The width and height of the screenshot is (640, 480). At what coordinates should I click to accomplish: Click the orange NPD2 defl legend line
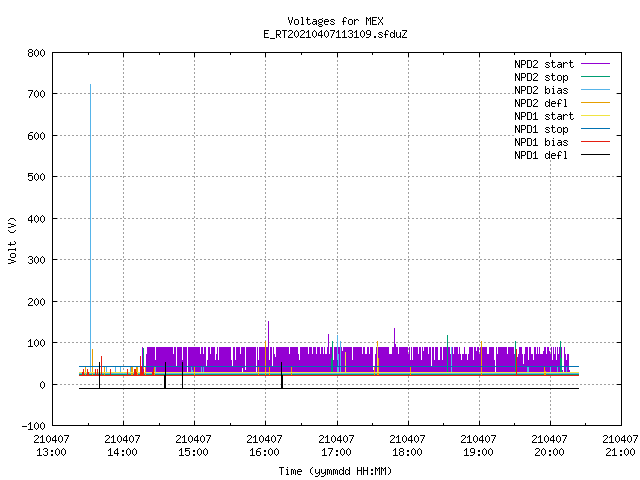[x=595, y=102]
